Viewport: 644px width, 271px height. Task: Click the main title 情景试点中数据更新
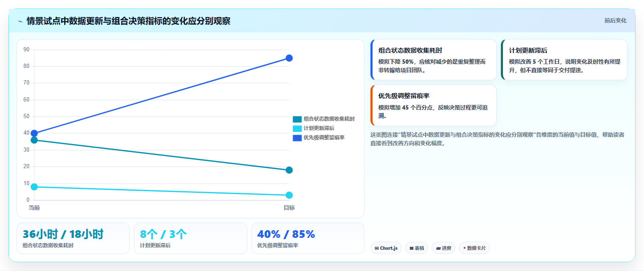(x=128, y=21)
